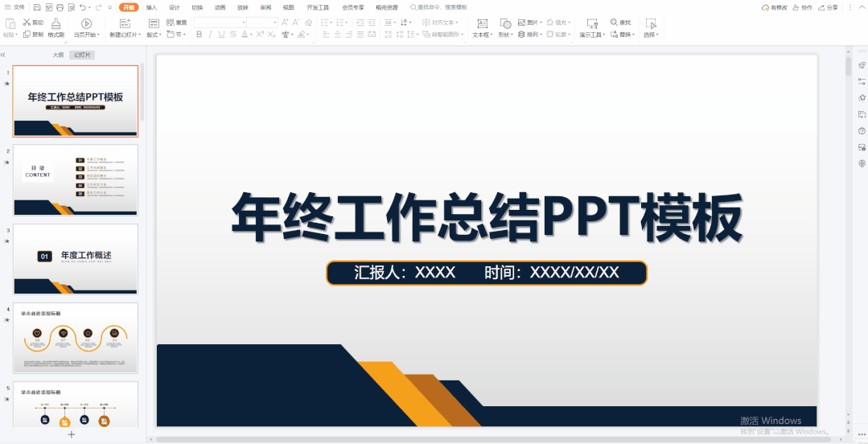This screenshot has height=444, width=868.
Task: Toggle Bold formatting button
Action: click(x=199, y=35)
